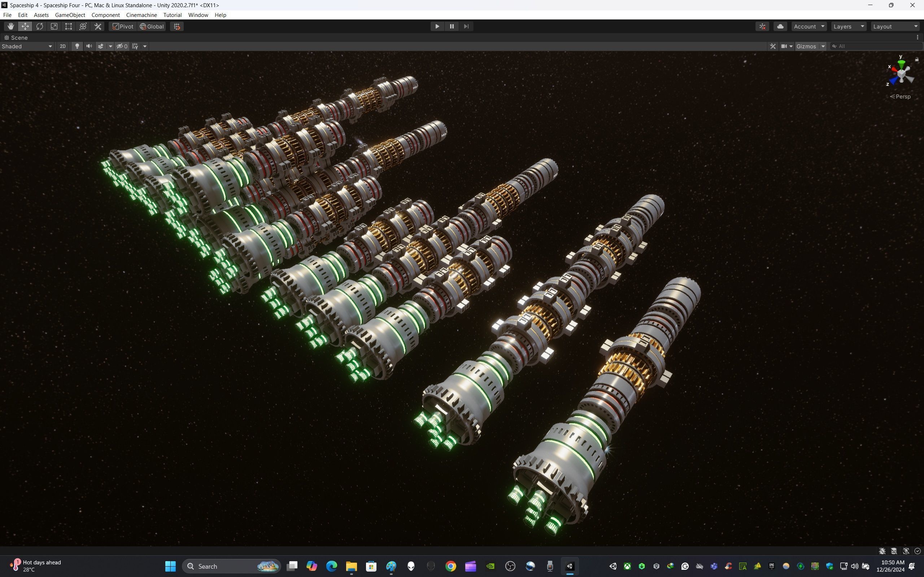Open the GameObject menu
This screenshot has width=924, height=577.
tap(70, 15)
